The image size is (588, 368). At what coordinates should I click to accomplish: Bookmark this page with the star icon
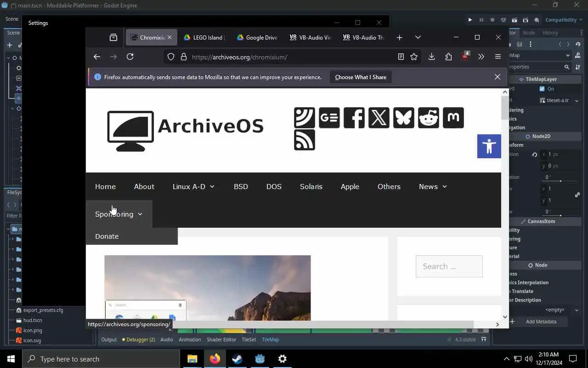point(414,57)
